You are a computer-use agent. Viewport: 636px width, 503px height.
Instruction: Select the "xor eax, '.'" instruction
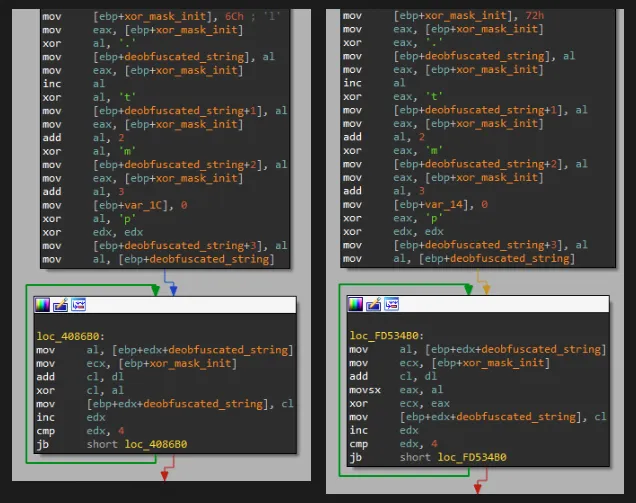pyautogui.click(x=393, y=42)
